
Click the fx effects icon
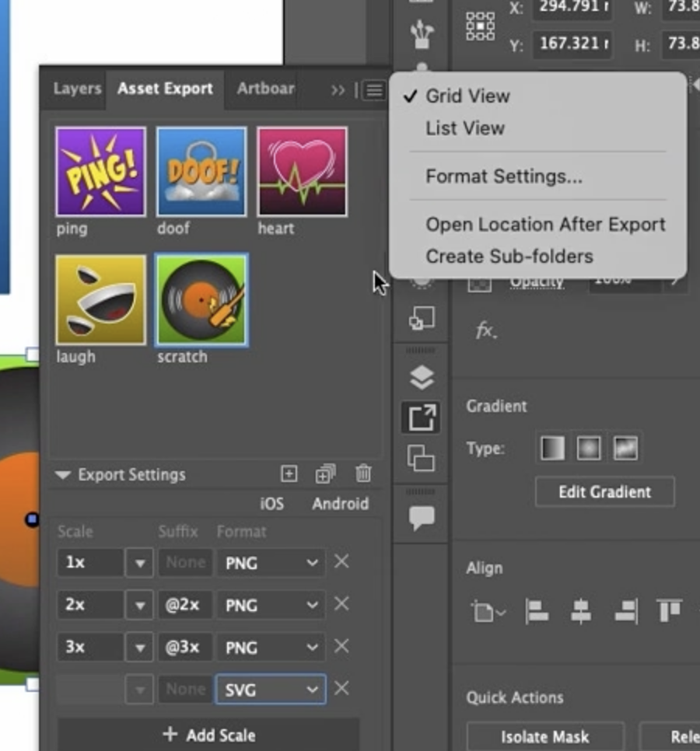tap(486, 331)
